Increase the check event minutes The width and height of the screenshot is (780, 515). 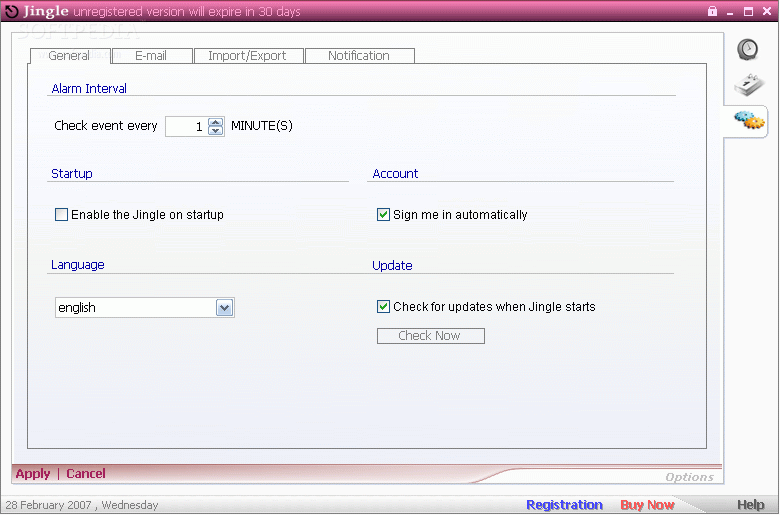pos(215,122)
